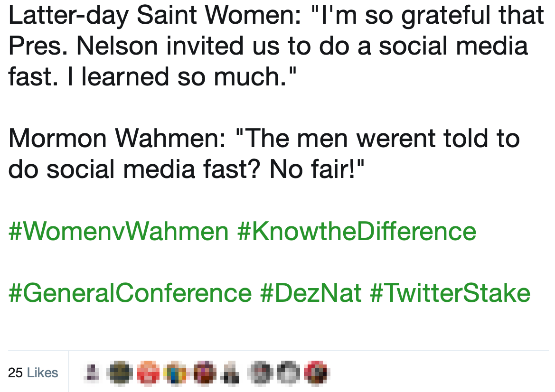This screenshot has width=555, height=392.
Task: Open the gray avatar with reddish center
Action: click(261, 373)
